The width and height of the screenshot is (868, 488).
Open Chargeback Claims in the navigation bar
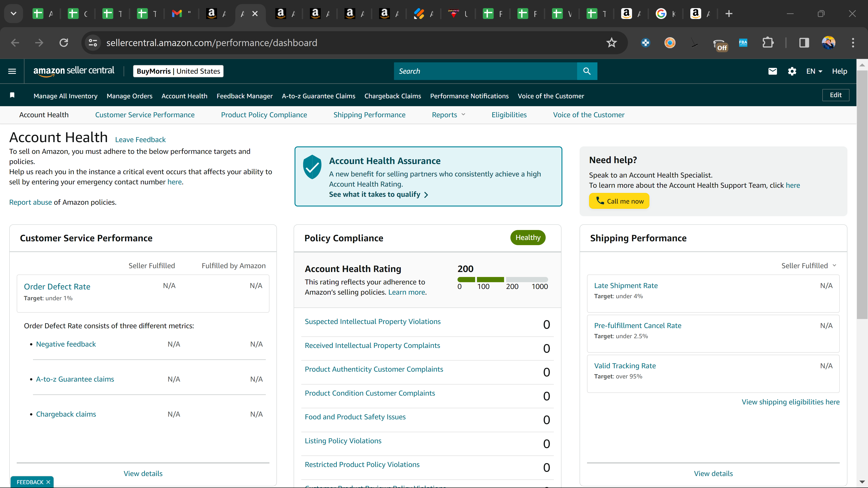(393, 96)
